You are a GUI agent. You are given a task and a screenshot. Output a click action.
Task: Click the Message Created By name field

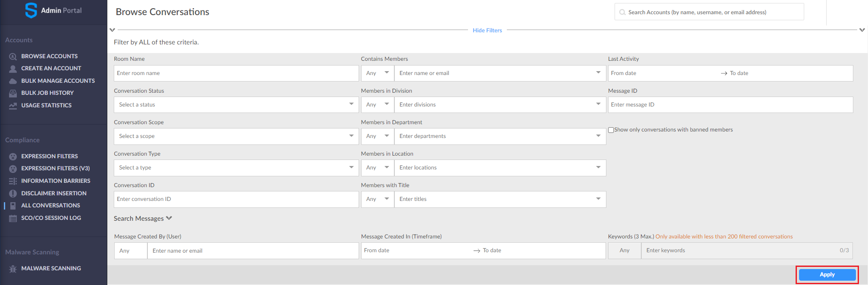pyautogui.click(x=253, y=251)
